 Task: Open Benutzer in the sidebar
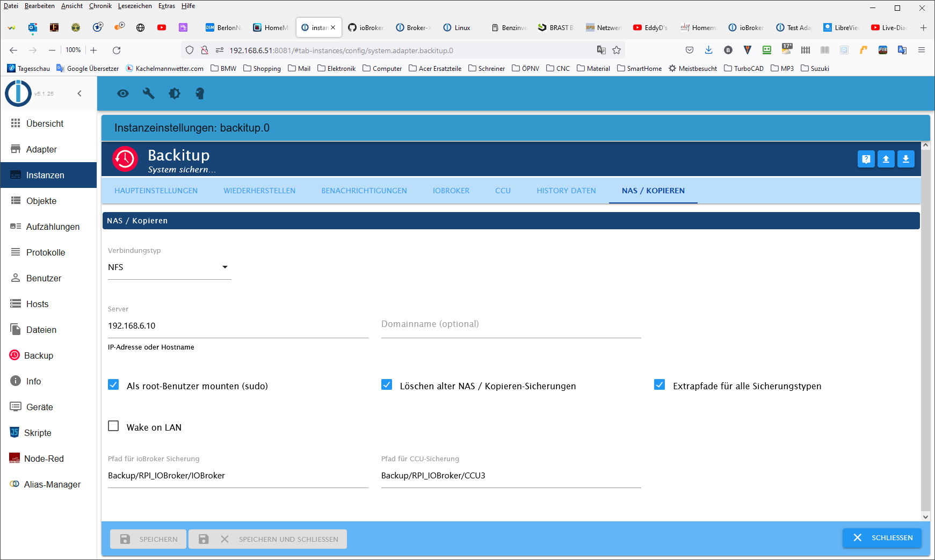coord(48,278)
